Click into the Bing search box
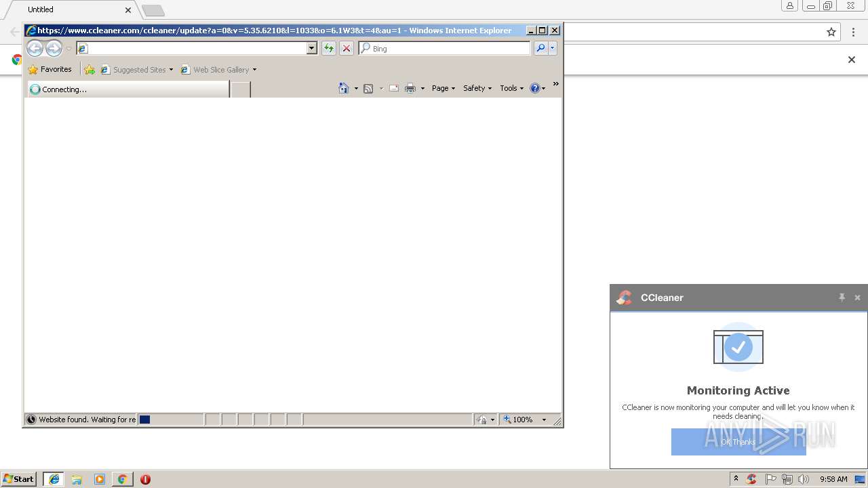Screen dimensions: 868x488 [444, 48]
